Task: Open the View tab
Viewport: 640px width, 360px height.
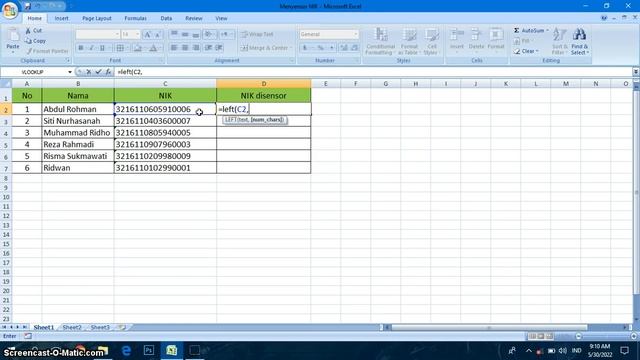Action: [221, 18]
